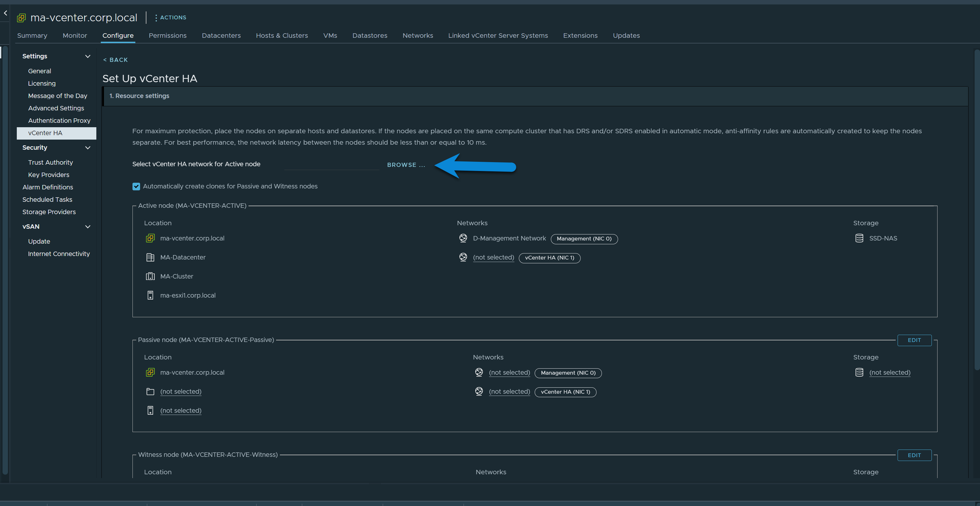The width and height of the screenshot is (980, 506).
Task: Click Passive node storage not selected link
Action: click(x=890, y=373)
